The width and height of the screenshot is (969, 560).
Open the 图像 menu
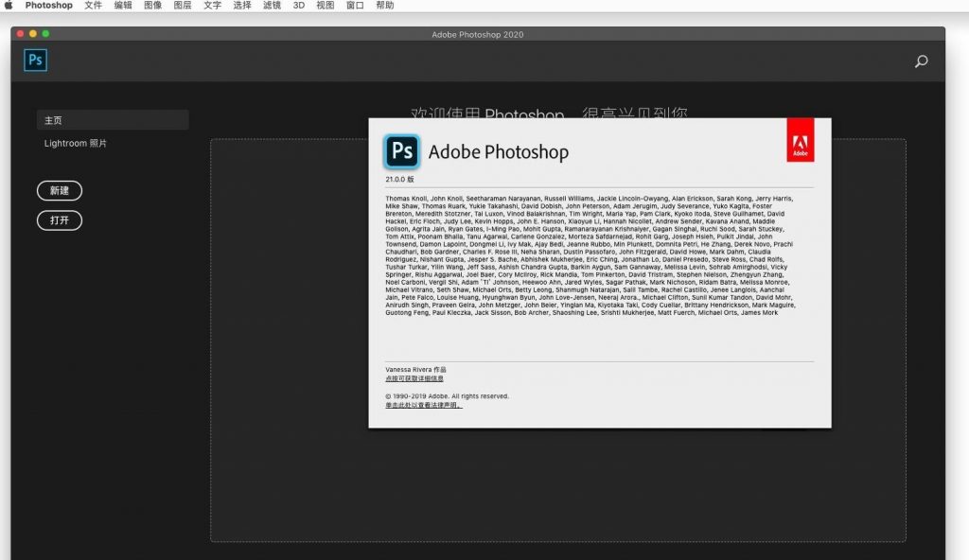[152, 5]
